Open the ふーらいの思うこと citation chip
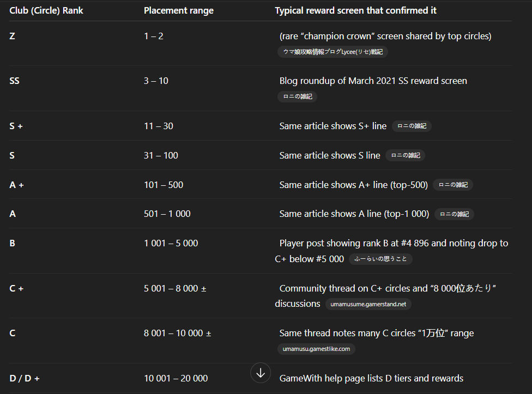The image size is (532, 394). pyautogui.click(x=380, y=259)
